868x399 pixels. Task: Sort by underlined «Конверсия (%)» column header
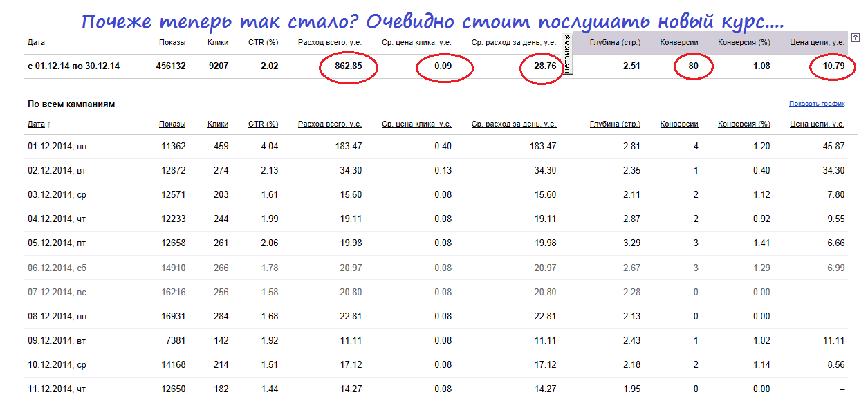click(744, 124)
